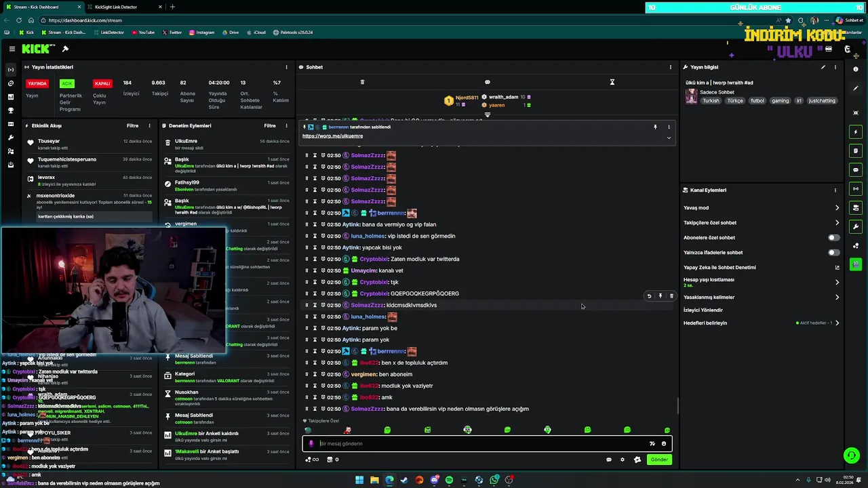Open LinkDetector bookmark
This screenshot has height=488, width=868.
coord(108,33)
